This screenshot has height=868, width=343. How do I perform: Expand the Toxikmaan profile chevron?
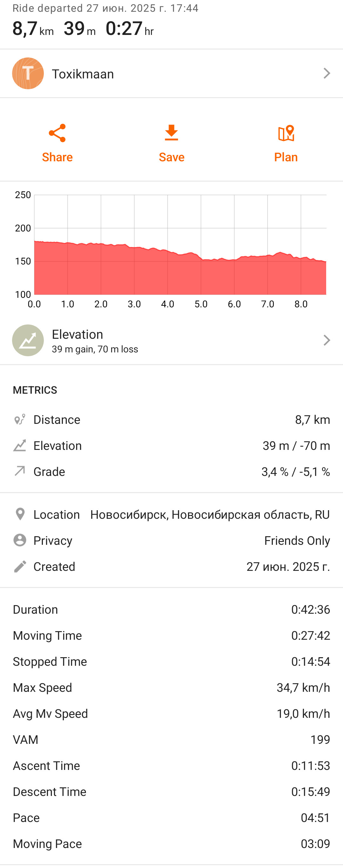(326, 73)
